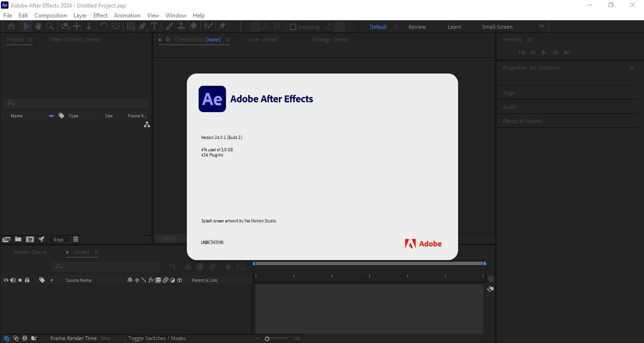Click the Create New Composition icon
The width and height of the screenshot is (644, 343).
[30, 239]
